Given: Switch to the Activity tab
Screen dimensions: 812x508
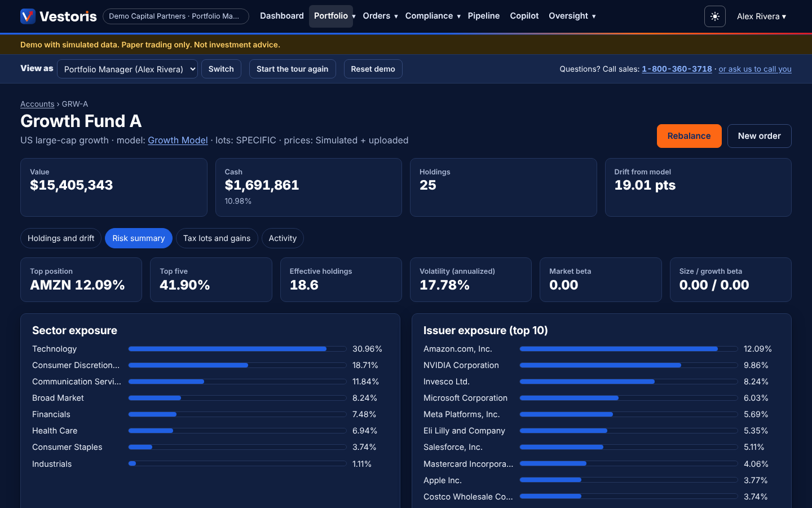Looking at the screenshot, I should [283, 238].
